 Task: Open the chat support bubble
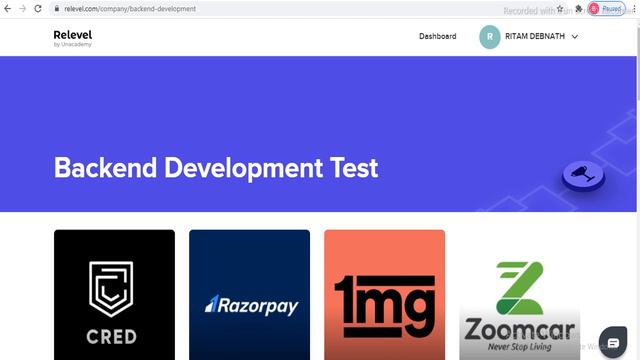(613, 342)
